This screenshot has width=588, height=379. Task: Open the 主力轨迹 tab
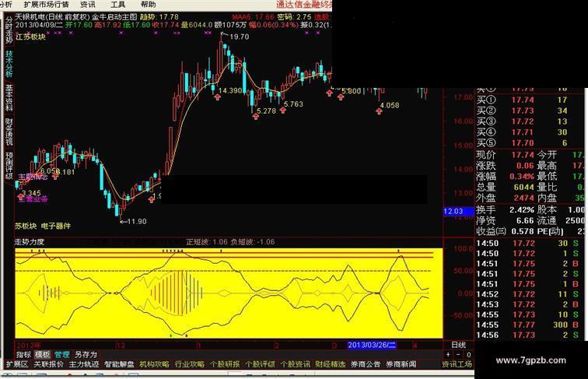[x=84, y=364]
